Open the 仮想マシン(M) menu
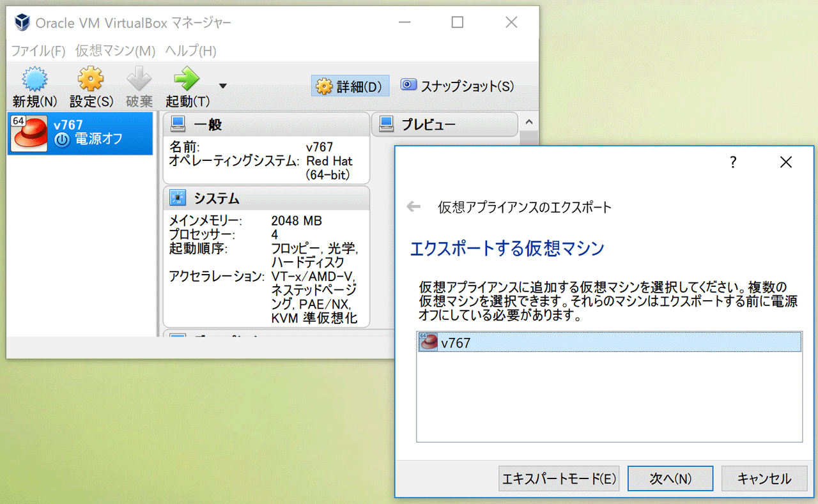 tap(115, 51)
